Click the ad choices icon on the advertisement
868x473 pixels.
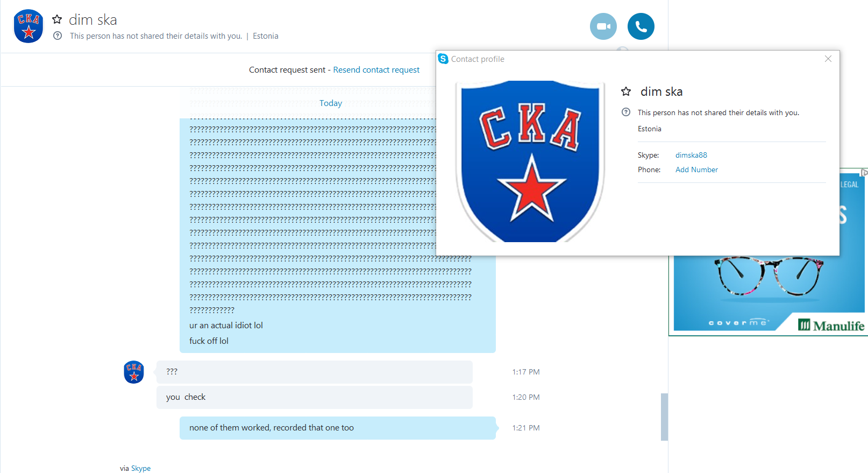(864, 173)
